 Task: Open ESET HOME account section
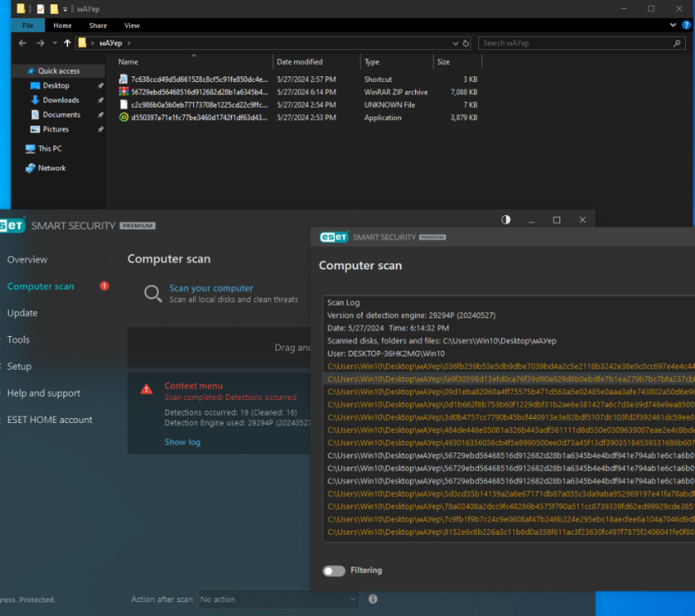(x=49, y=420)
